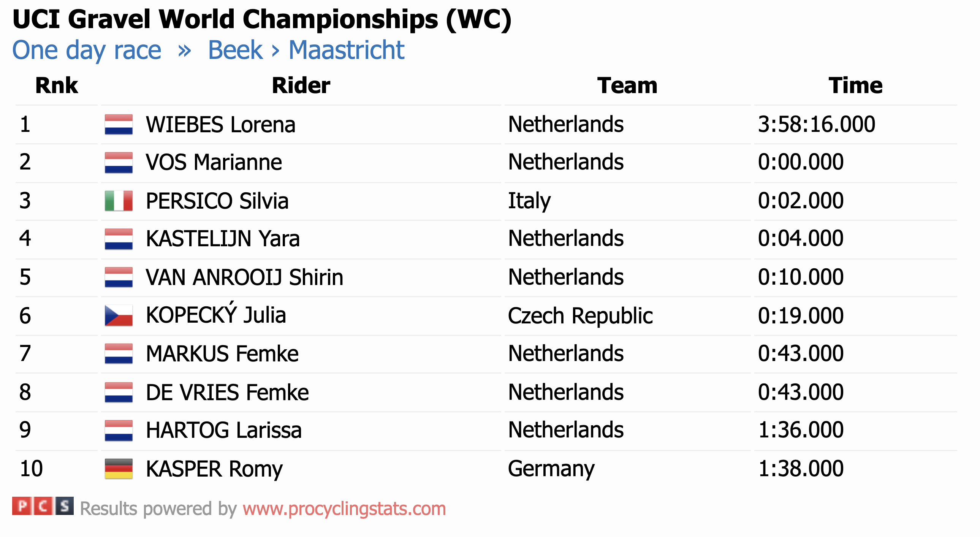This screenshot has height=537, width=980.
Task: Click the Netherlands flag beside WIEBES Lorena
Action: click(119, 124)
